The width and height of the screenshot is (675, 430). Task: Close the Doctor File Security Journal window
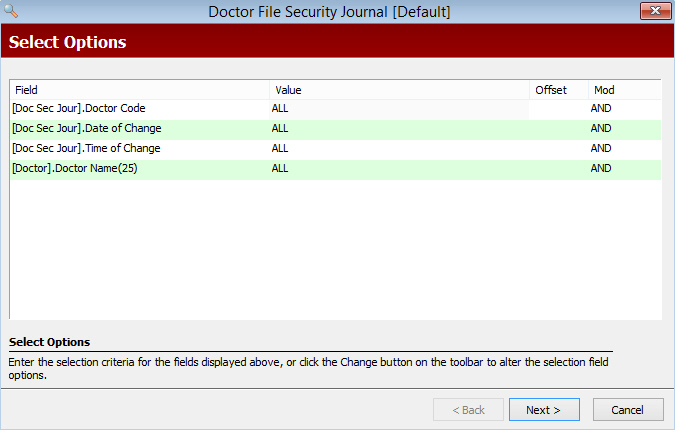(x=655, y=11)
